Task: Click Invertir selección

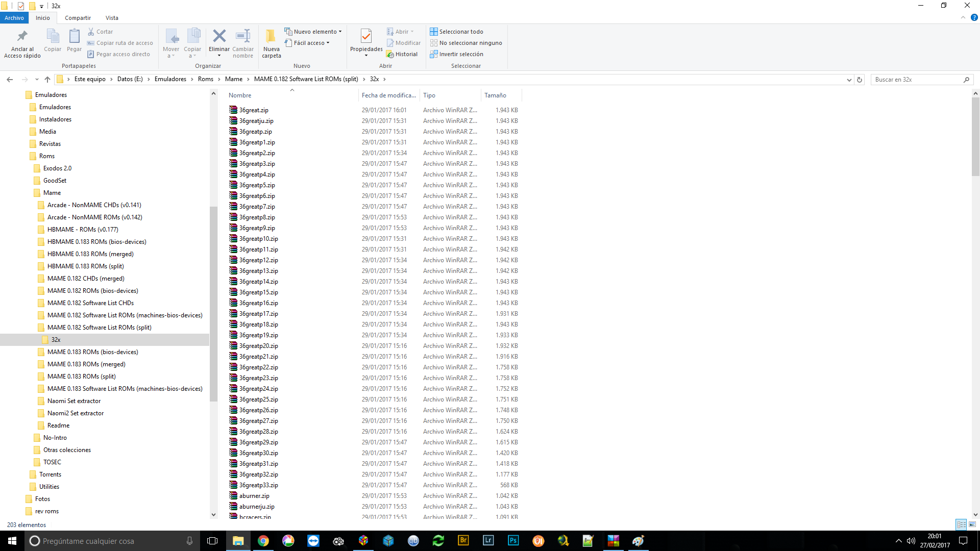Action: 456,54
